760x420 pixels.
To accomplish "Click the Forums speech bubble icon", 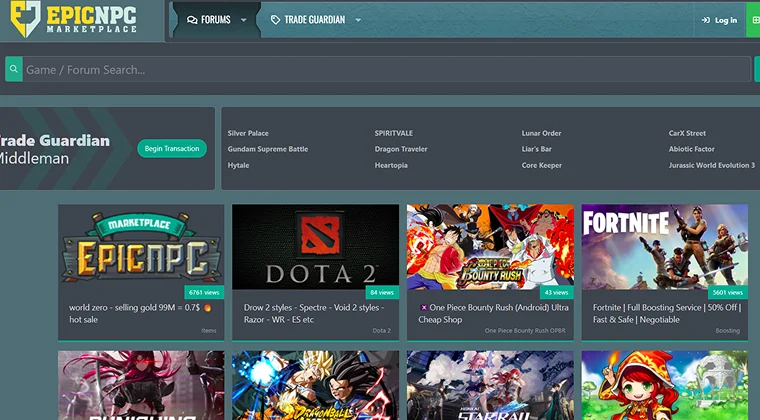I will coord(192,20).
